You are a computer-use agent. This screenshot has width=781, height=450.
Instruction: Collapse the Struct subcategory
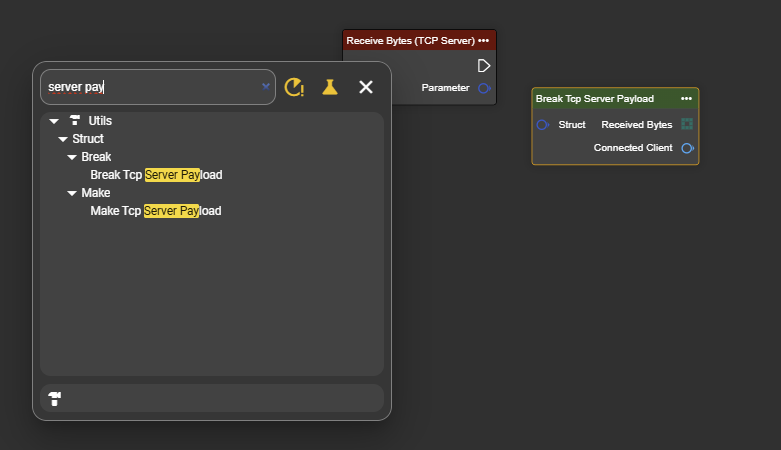[x=63, y=139]
